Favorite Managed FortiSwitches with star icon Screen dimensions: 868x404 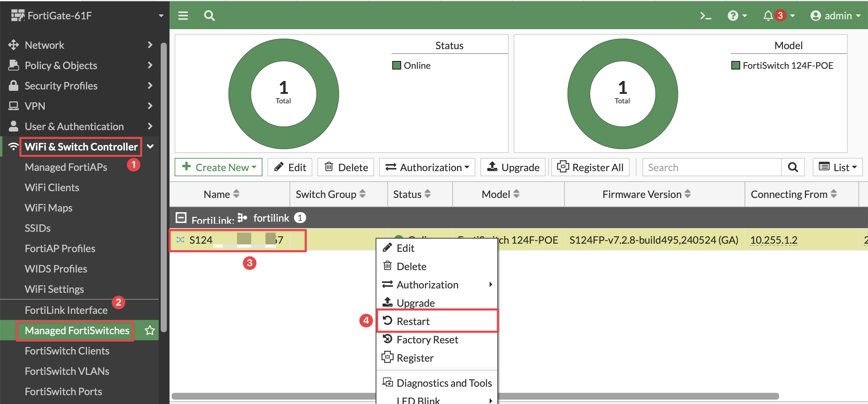point(150,330)
